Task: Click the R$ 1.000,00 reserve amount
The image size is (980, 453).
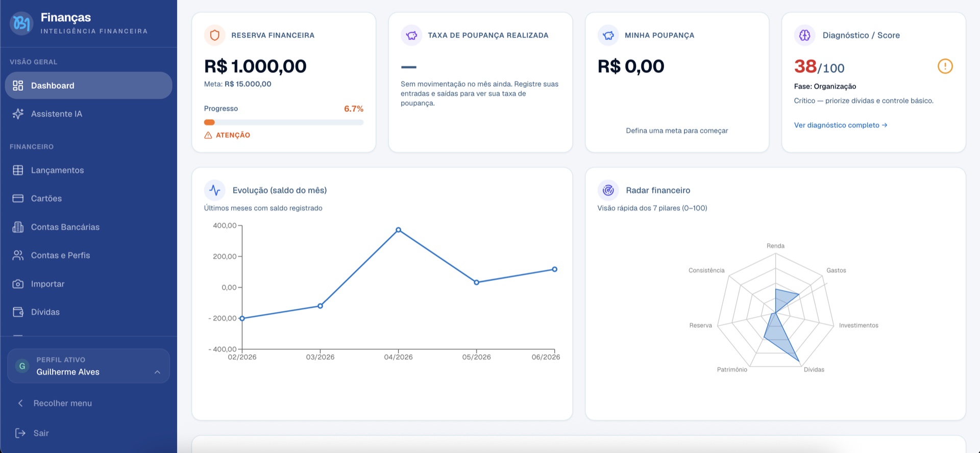Action: pyautogui.click(x=255, y=66)
